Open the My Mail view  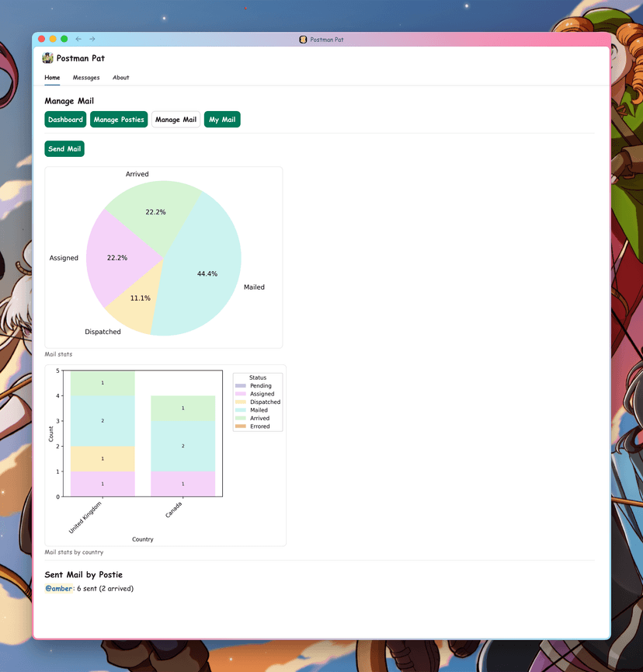click(x=222, y=120)
